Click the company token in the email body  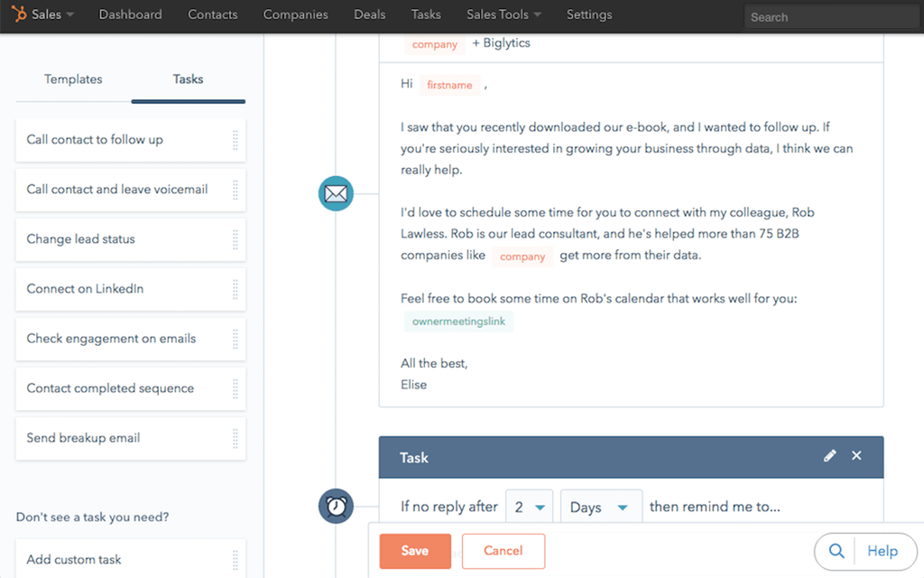522,256
